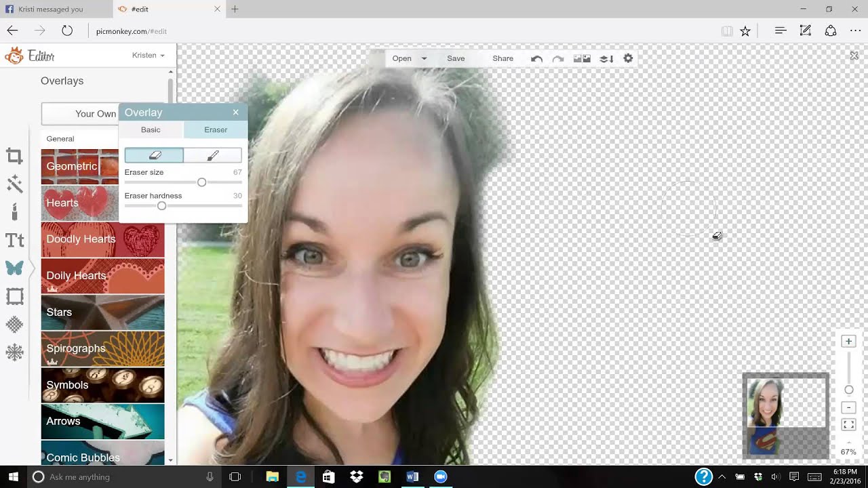The width and height of the screenshot is (868, 488).
Task: Click the fit-to-screen zoom icon
Action: pos(848,425)
